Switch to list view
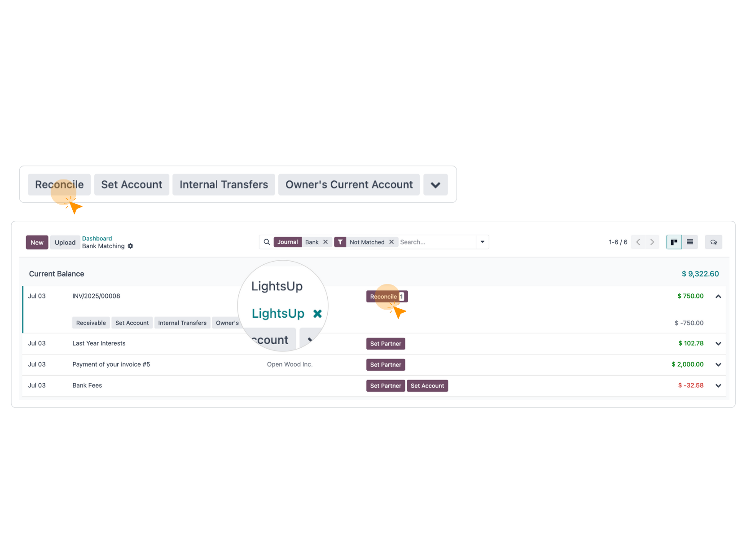The width and height of the screenshot is (747, 560). click(690, 242)
